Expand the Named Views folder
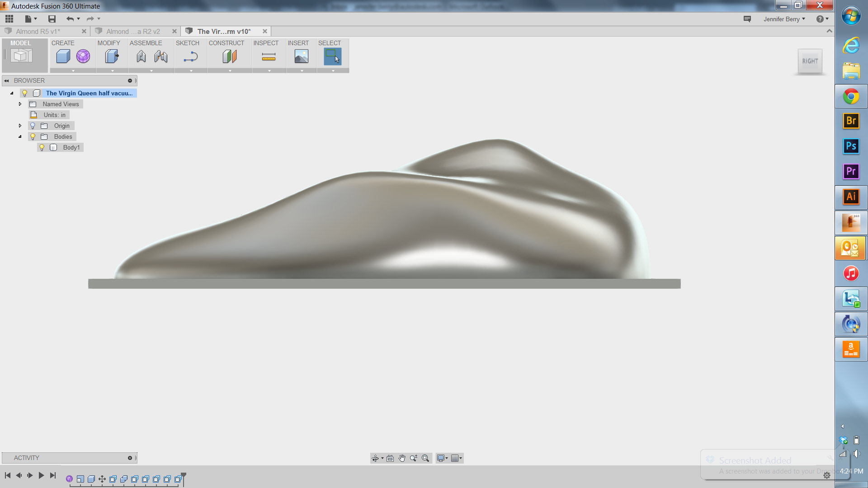868x488 pixels. [x=20, y=104]
